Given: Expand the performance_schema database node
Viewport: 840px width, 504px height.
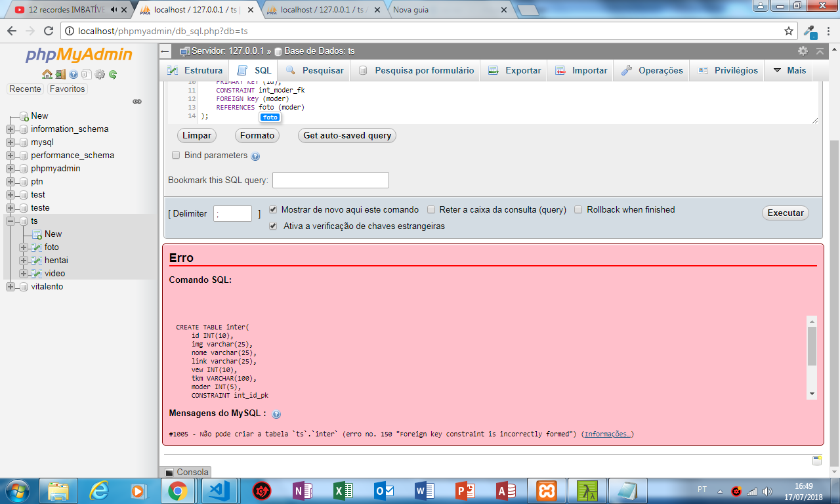Looking at the screenshot, I should click(10, 156).
